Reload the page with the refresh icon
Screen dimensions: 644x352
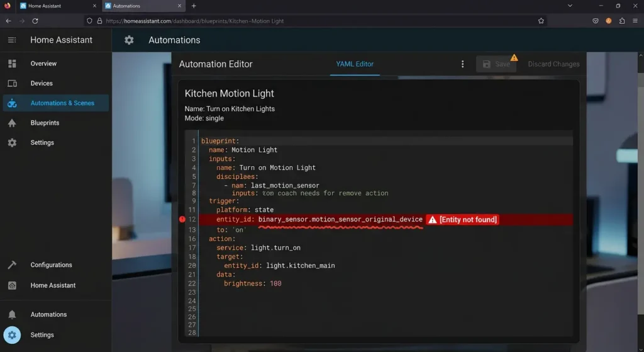tap(35, 21)
